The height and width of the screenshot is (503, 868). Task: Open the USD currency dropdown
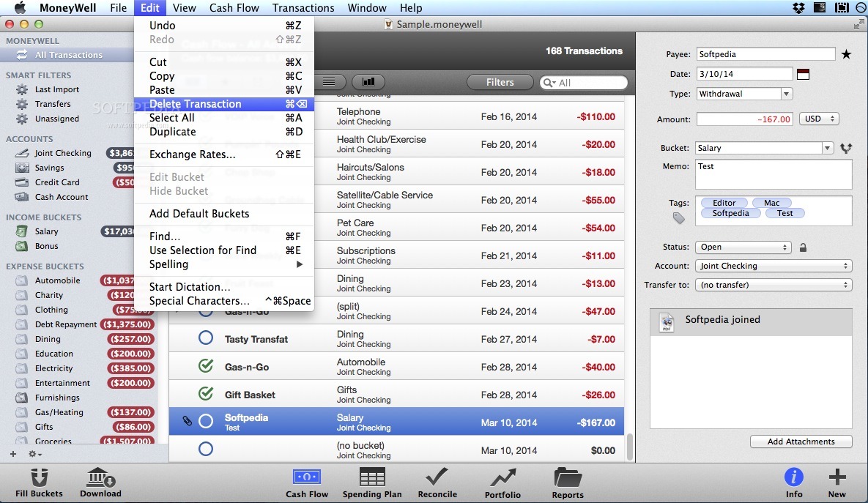818,119
